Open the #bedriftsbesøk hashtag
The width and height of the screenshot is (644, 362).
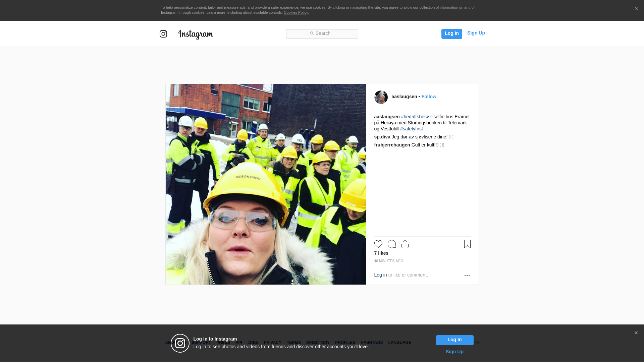(416, 117)
